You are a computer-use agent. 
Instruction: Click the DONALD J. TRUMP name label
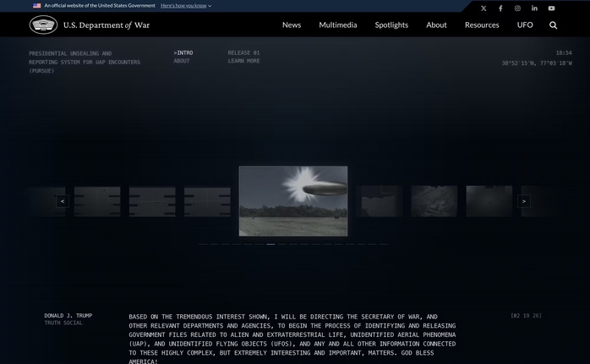tap(68, 316)
